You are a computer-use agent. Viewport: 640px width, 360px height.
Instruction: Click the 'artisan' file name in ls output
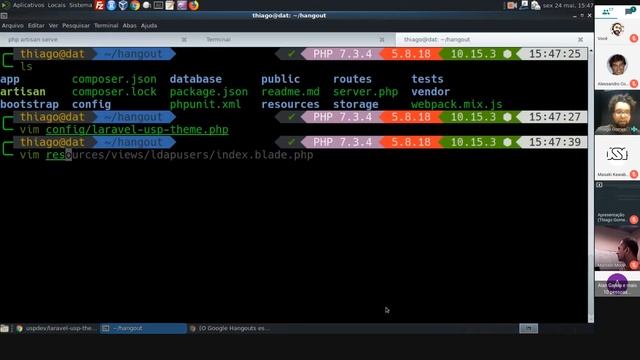[x=23, y=92]
